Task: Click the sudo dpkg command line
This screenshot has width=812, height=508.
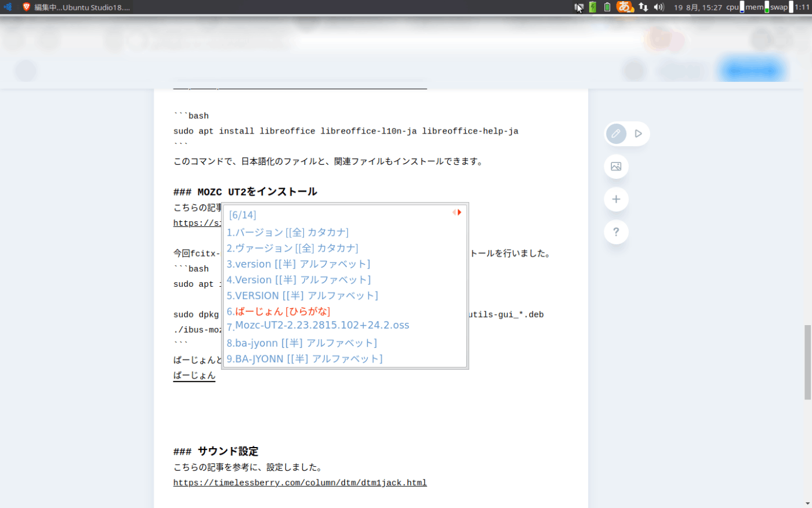Action: [x=196, y=315]
